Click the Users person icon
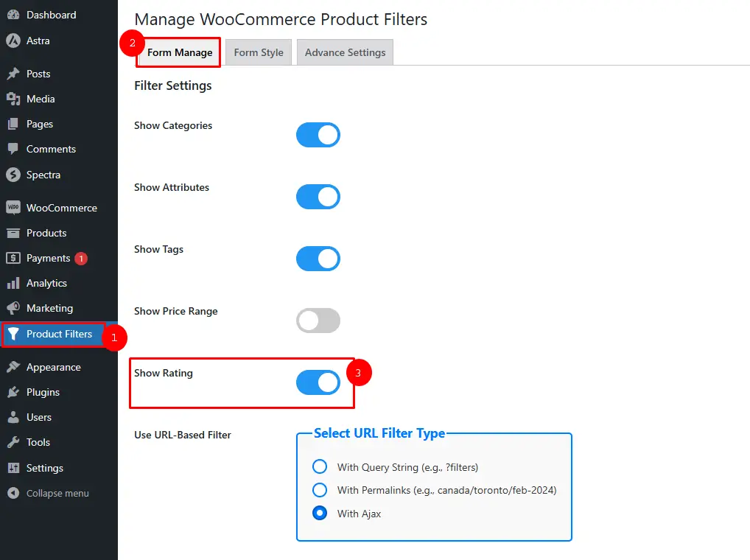The image size is (750, 560). [x=13, y=417]
